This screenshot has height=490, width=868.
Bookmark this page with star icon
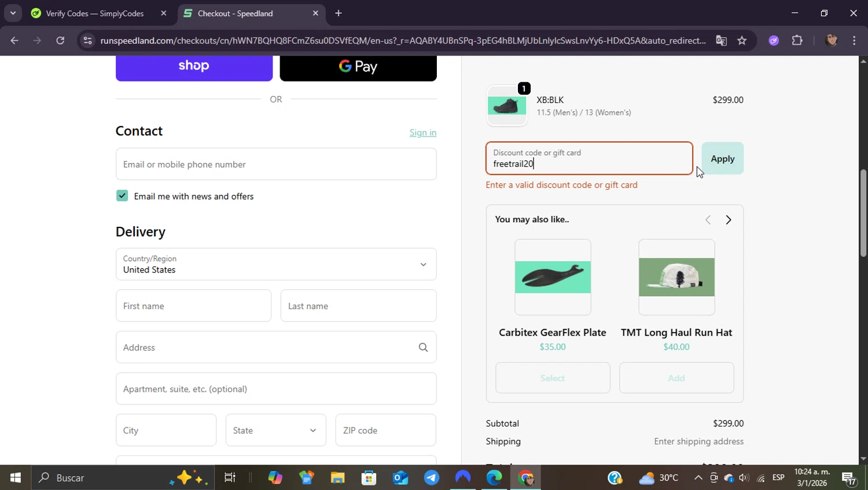coord(742,40)
